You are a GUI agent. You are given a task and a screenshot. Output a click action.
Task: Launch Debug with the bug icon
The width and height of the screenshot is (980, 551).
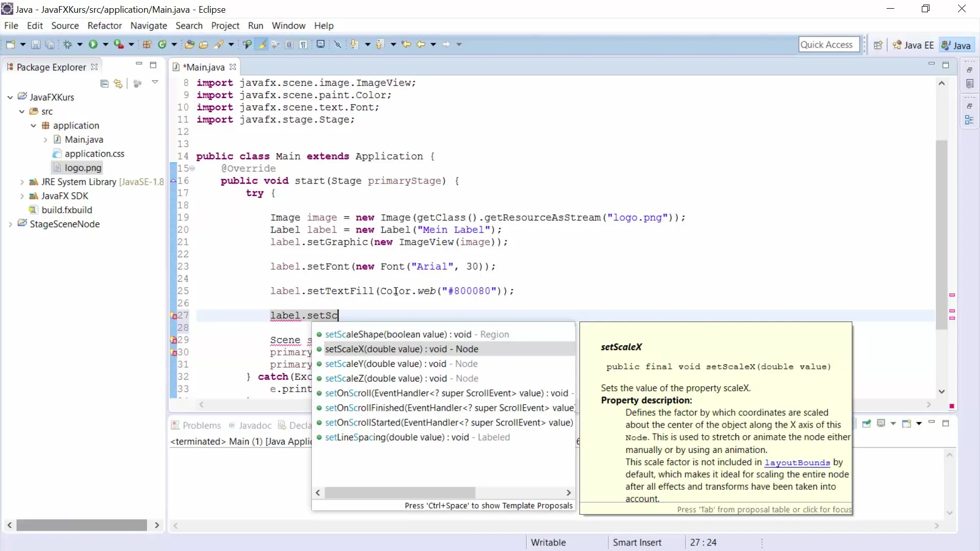pyautogui.click(x=67, y=44)
